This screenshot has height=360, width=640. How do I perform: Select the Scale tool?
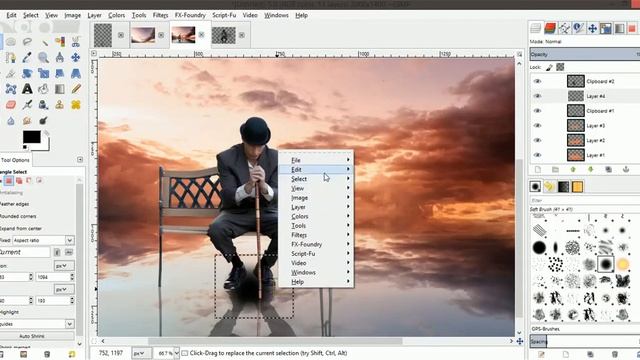pos(43,73)
